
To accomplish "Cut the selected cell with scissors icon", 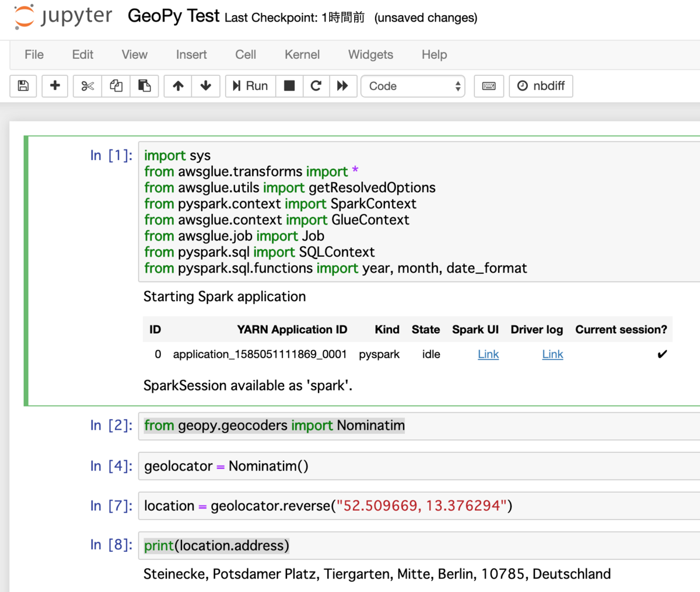I will coord(86,86).
